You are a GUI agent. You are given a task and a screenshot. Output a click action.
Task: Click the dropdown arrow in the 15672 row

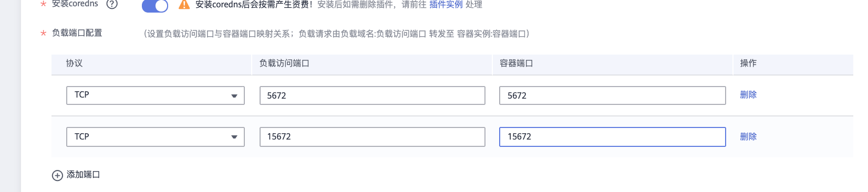tap(234, 137)
